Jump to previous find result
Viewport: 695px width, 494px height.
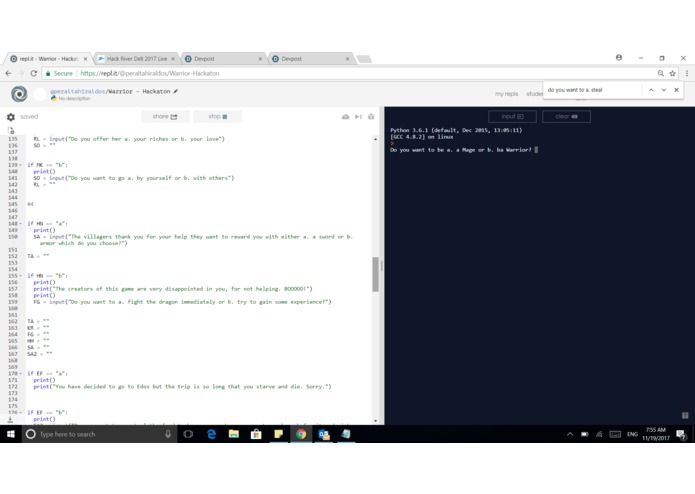651,90
